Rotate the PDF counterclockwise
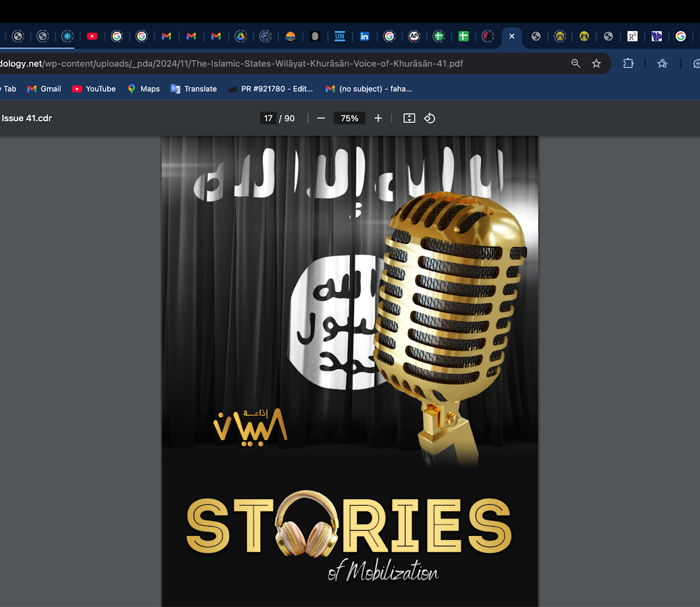Image resolution: width=700 pixels, height=607 pixels. 430,118
